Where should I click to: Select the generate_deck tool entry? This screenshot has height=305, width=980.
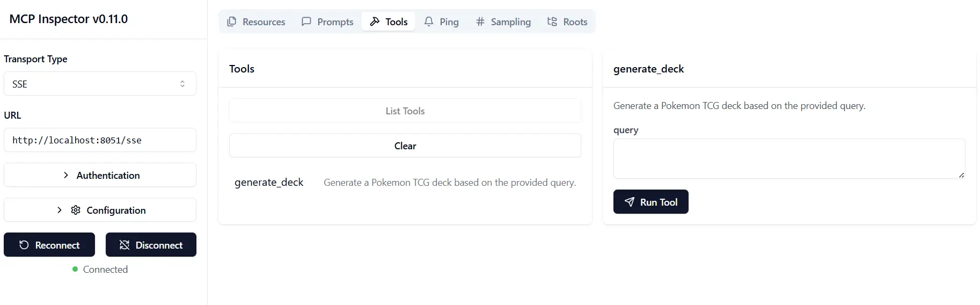(405, 183)
